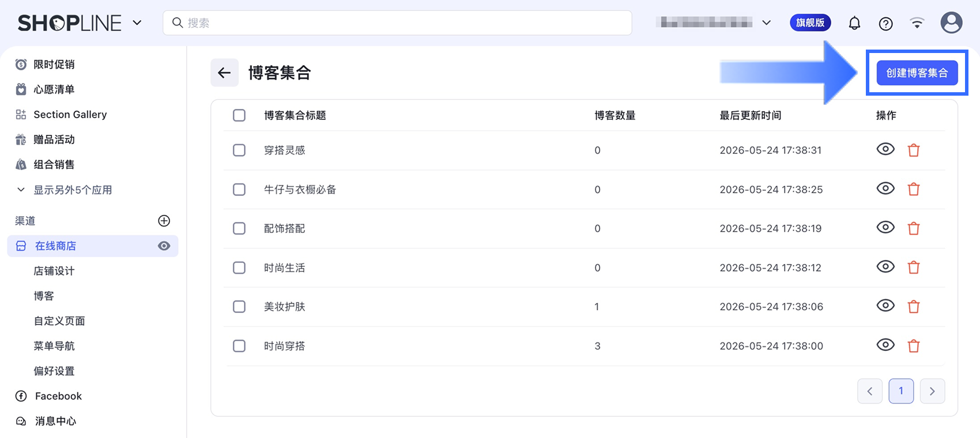
Task: Select all with the header checkbox
Action: point(239,115)
